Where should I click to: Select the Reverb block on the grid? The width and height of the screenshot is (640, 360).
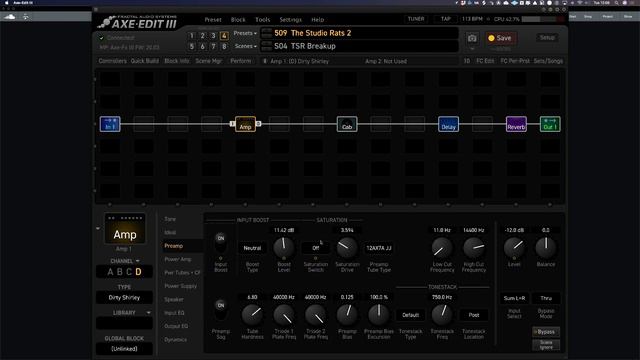pos(516,124)
